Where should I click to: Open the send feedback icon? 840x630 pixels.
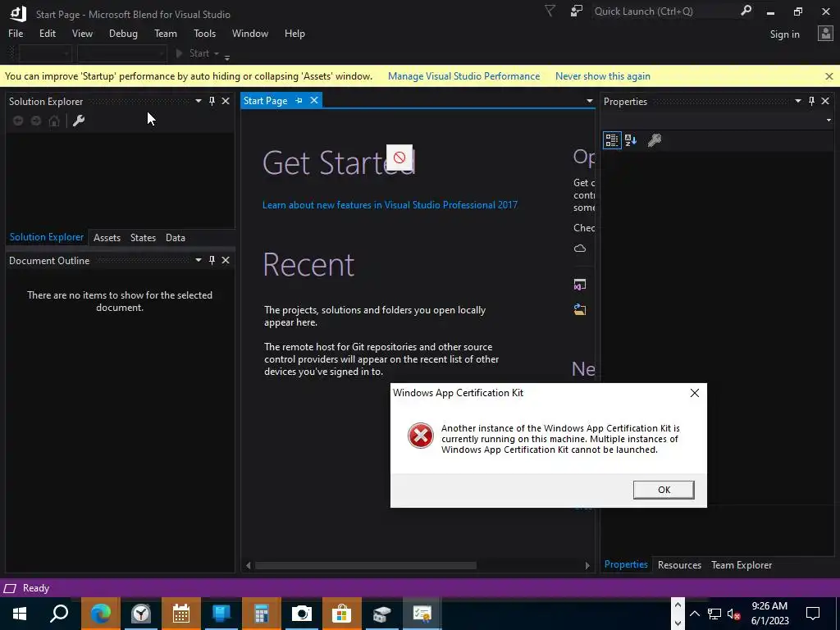[x=577, y=11]
